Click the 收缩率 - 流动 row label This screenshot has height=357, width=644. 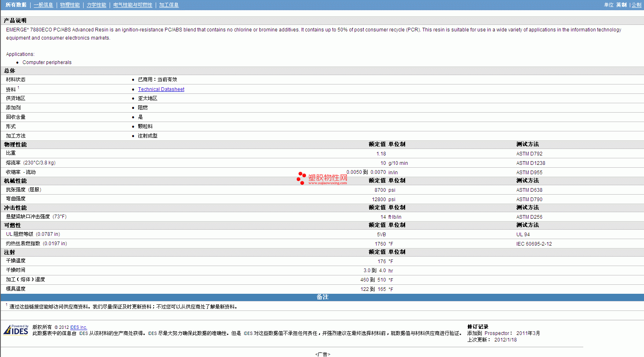click(21, 172)
